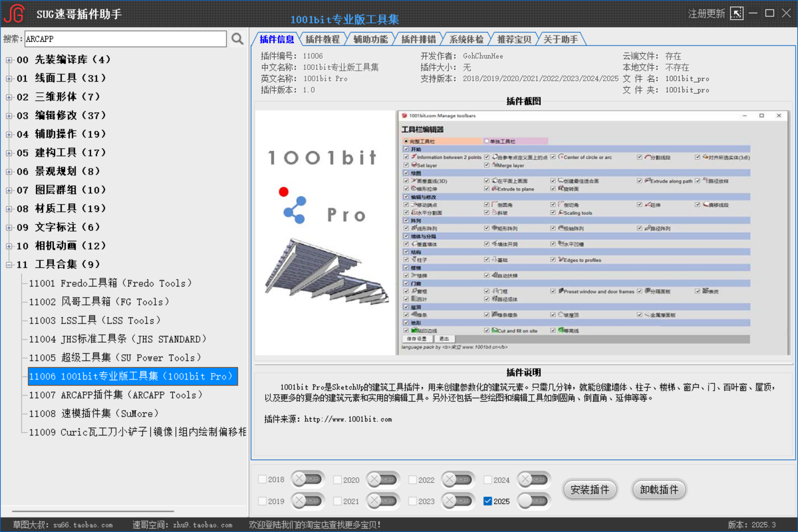The height and width of the screenshot is (532, 798).
Task: Click the 卸载插件 button
Action: coord(659,490)
